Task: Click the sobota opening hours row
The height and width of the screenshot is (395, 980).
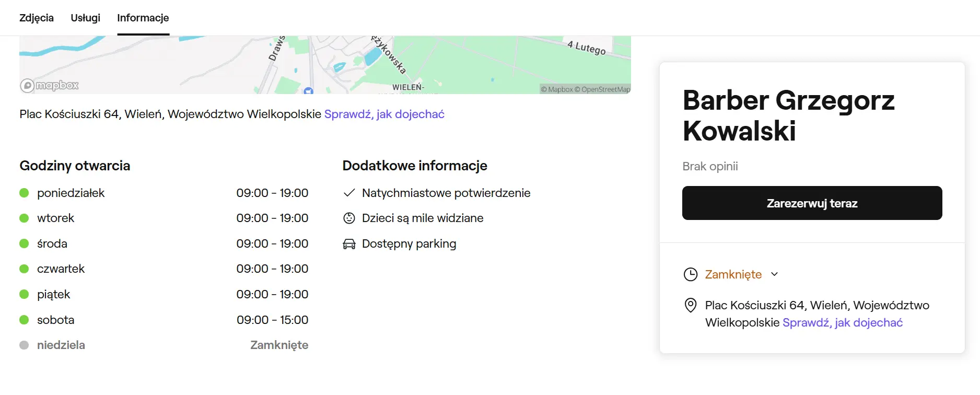Action: point(164,320)
